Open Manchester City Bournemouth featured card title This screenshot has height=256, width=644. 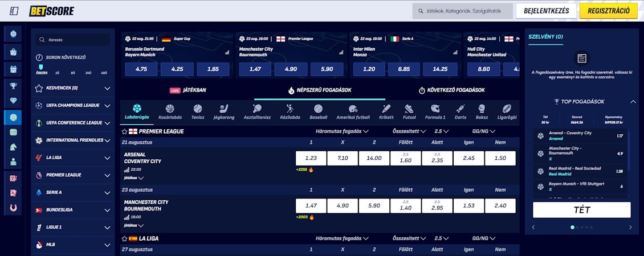[x=256, y=52]
